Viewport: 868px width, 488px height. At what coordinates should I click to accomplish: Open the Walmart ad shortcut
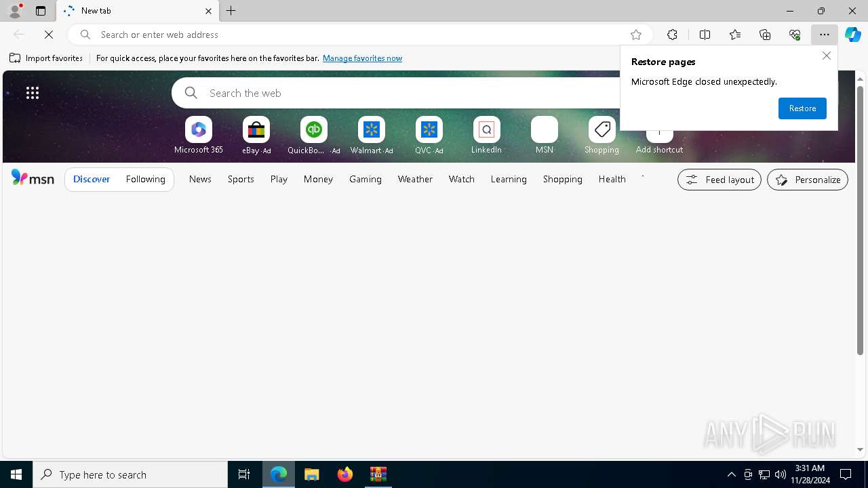click(x=372, y=136)
